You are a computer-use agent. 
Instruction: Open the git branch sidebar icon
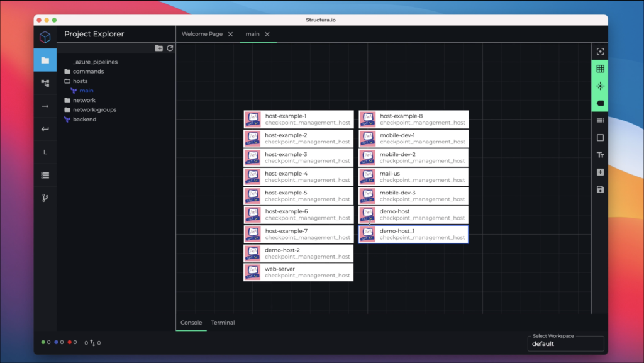(x=45, y=198)
